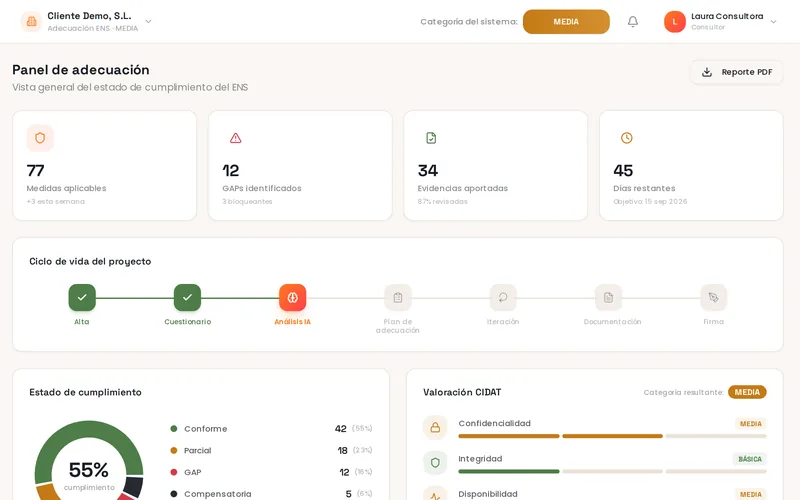The height and width of the screenshot is (500, 800).
Task: Click the Compensatoria legend row
Action: pos(271,494)
